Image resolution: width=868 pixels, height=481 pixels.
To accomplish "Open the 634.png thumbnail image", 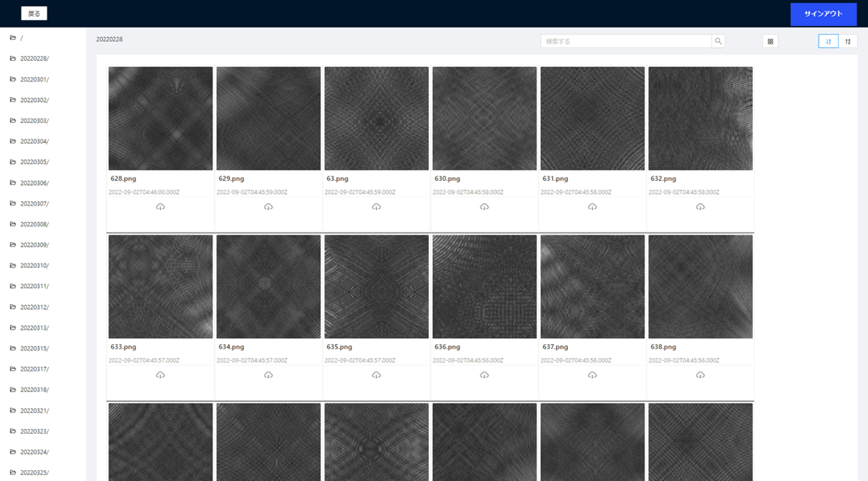I will pos(269,287).
